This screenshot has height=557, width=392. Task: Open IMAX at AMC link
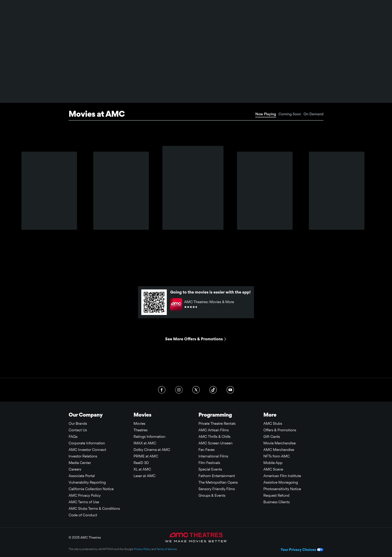tap(145, 443)
